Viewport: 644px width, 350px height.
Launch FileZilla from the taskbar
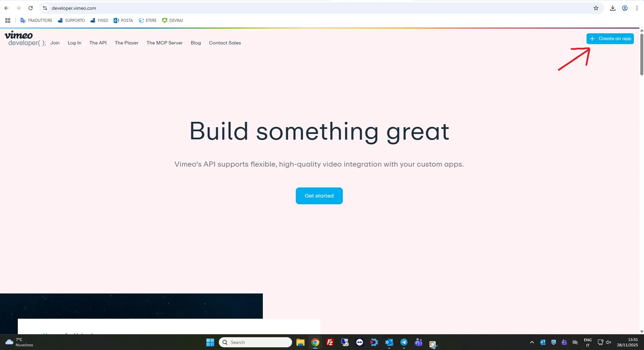click(330, 342)
